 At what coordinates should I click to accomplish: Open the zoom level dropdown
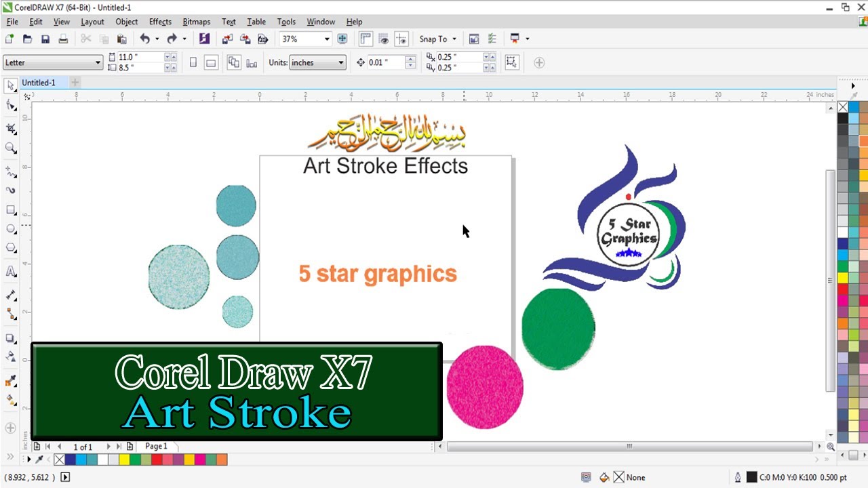tap(326, 39)
